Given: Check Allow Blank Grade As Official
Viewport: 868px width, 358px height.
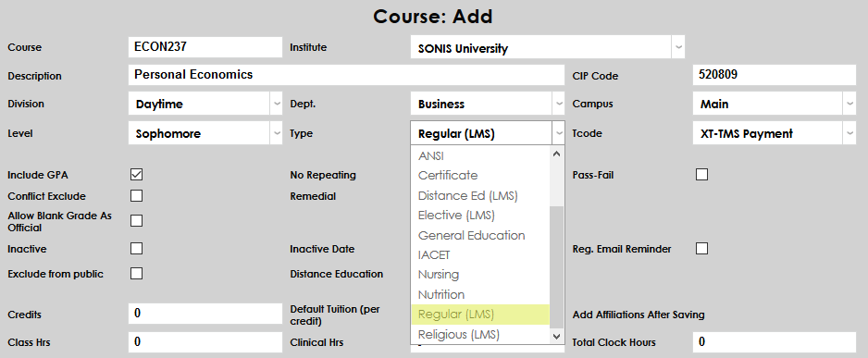Looking at the screenshot, I should (x=136, y=221).
